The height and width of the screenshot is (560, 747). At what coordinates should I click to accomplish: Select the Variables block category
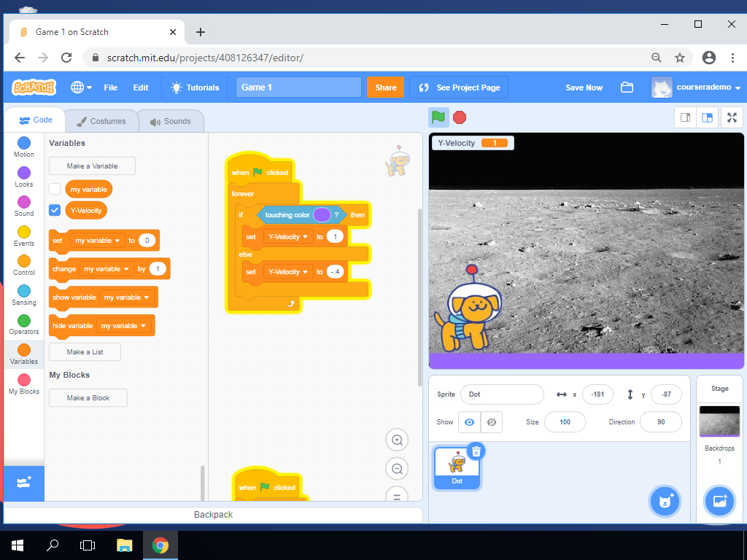(24, 354)
